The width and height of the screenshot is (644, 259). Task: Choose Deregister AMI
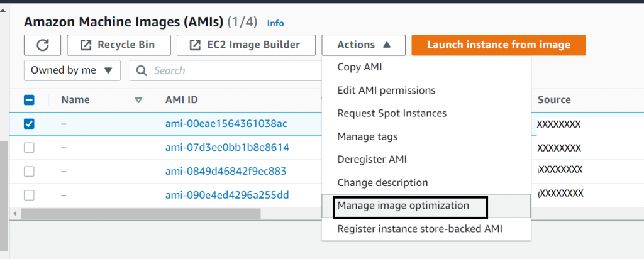click(426, 159)
